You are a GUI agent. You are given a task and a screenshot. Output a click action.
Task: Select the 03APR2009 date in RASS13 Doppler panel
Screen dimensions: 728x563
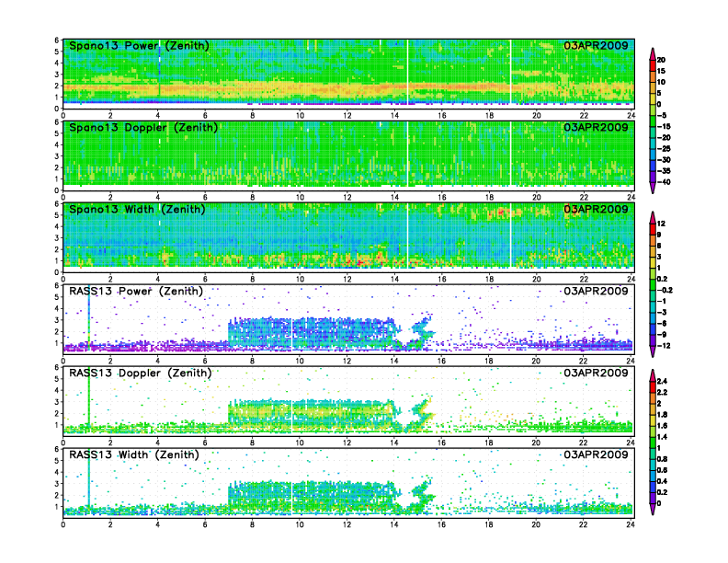(596, 373)
